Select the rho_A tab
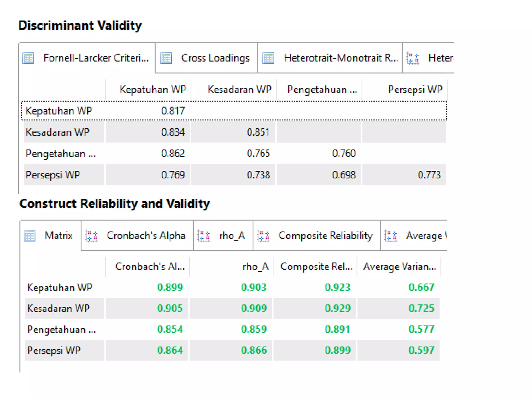 point(232,236)
